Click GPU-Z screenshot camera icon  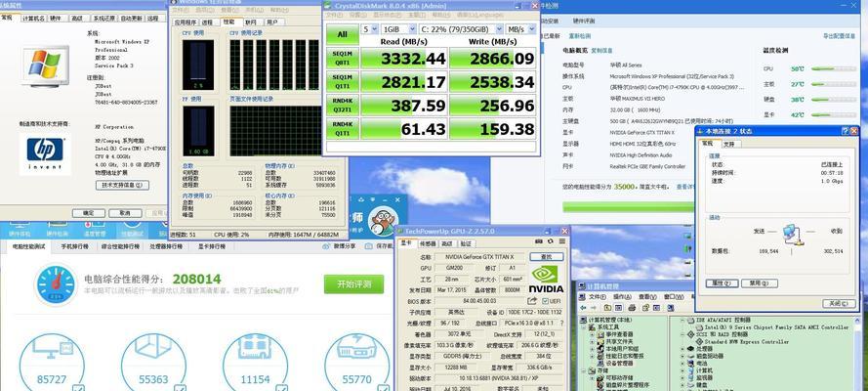539,242
